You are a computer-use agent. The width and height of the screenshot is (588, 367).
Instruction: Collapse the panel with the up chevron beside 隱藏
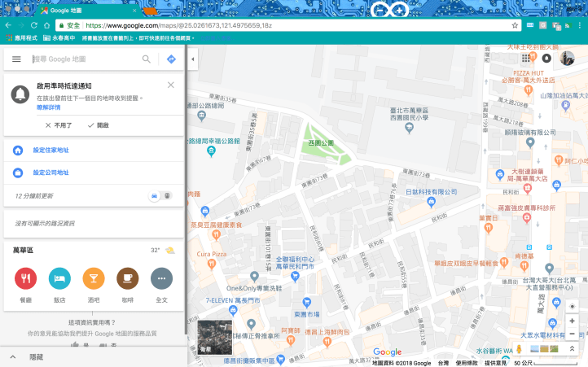[13, 357]
